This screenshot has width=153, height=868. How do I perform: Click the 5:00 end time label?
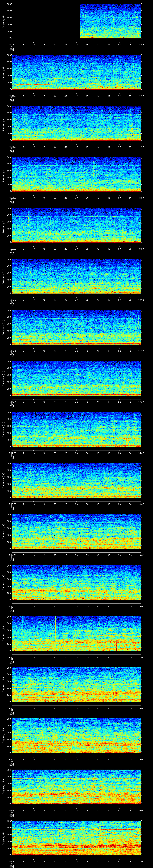(x=141, y=44)
